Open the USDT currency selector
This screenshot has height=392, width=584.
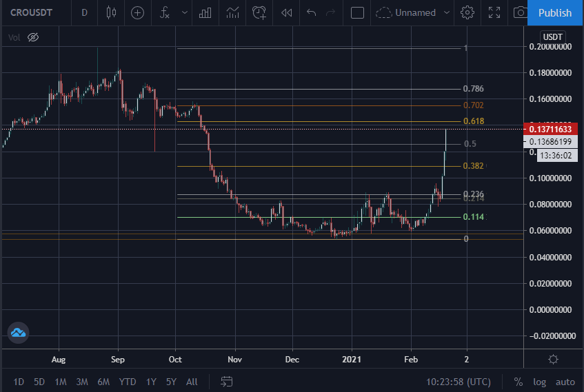(553, 37)
